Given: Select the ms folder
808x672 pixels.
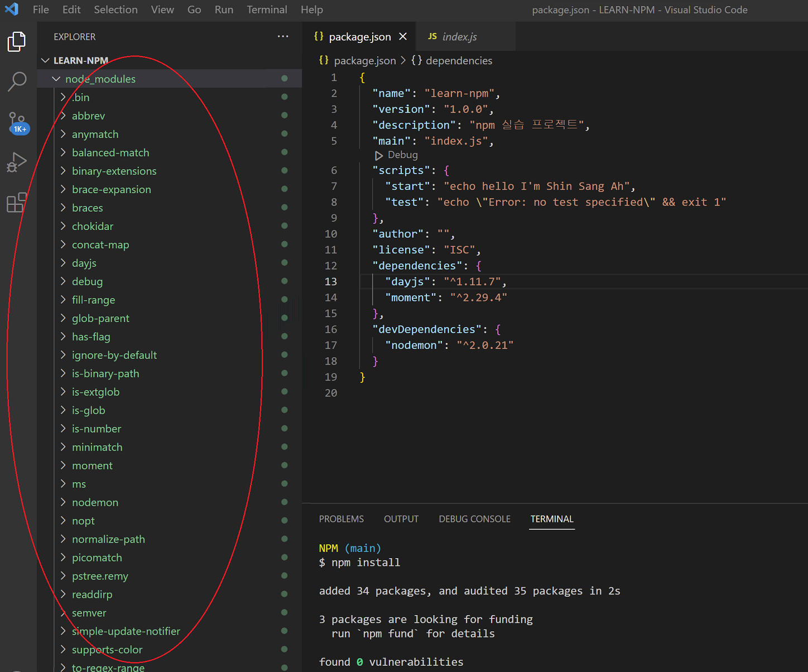Looking at the screenshot, I should 169,484.
